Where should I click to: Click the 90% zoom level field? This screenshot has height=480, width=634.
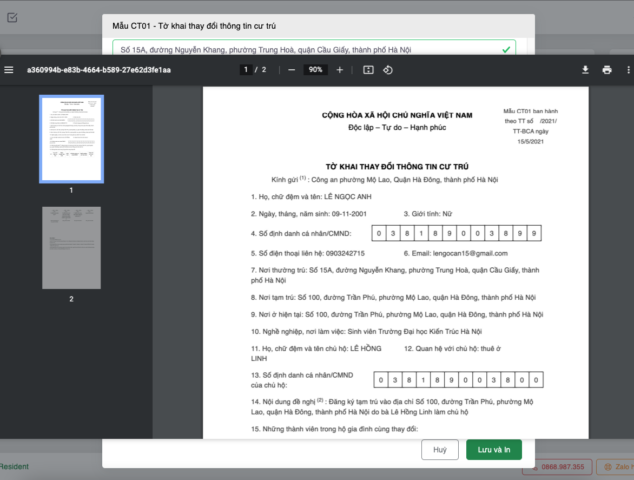click(x=315, y=70)
